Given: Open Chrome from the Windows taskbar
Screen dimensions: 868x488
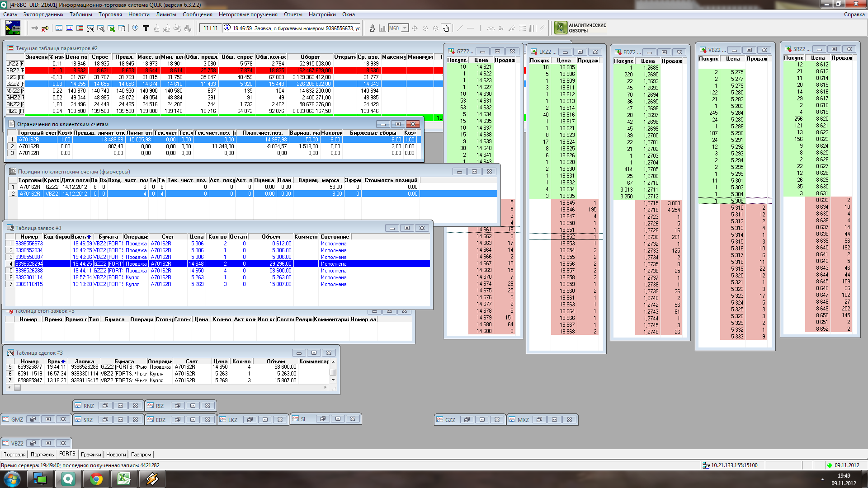Looking at the screenshot, I should tap(96, 479).
